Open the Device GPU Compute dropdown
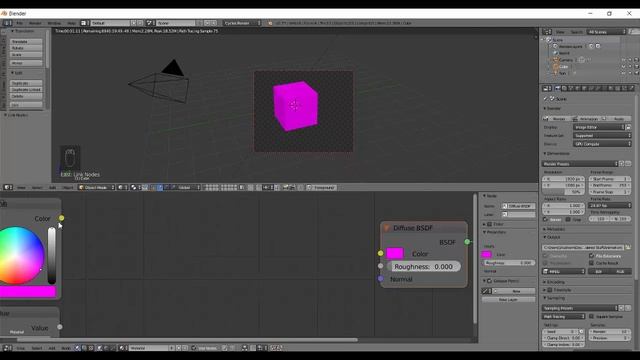This screenshot has height=360, width=640. tap(602, 144)
